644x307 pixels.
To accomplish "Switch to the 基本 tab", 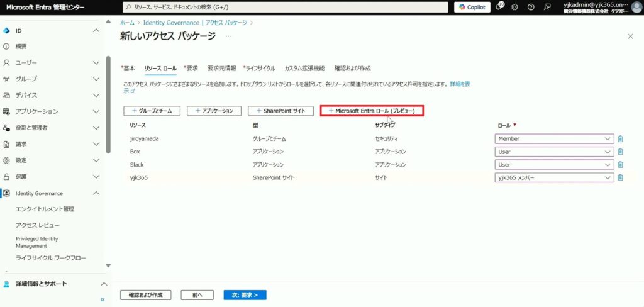I will pos(128,68).
